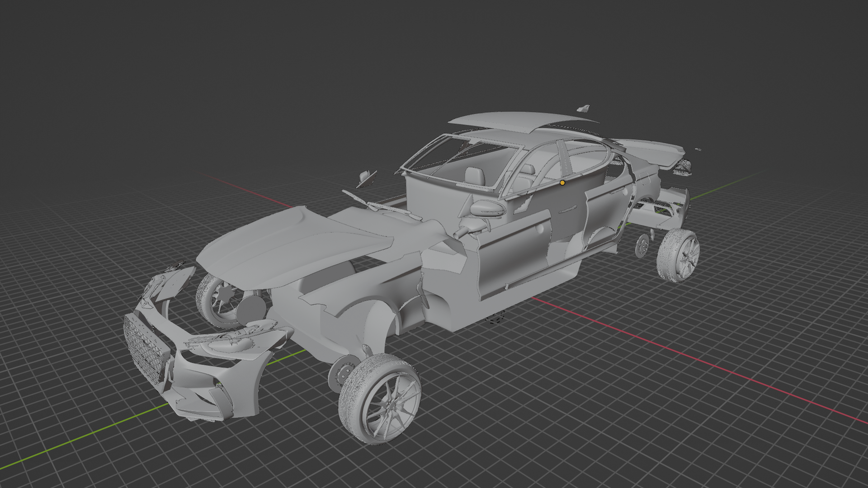This screenshot has height=488, width=868.
Task: Select the brake disc beside front wheel
Action: 344,373
